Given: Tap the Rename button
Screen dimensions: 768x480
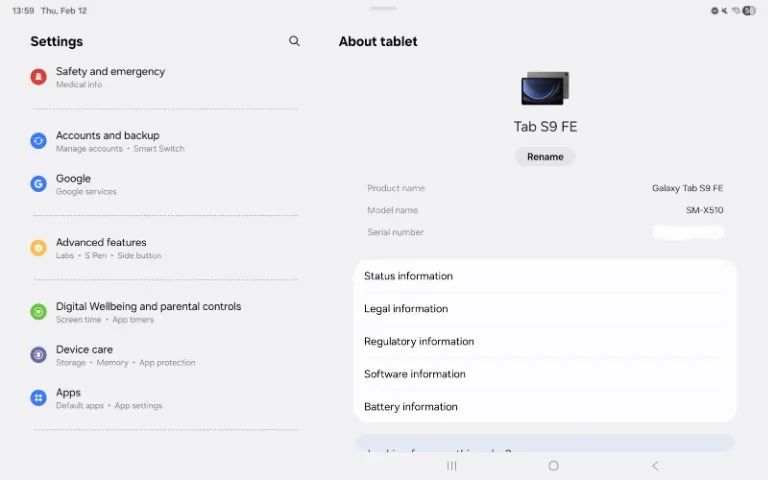Looking at the screenshot, I should (545, 157).
